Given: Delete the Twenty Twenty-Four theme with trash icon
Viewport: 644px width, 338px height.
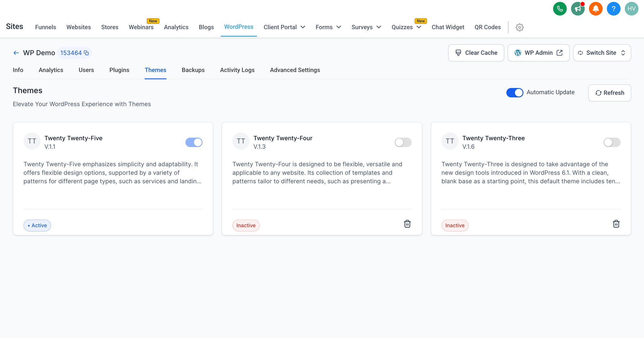Looking at the screenshot, I should pos(407,224).
